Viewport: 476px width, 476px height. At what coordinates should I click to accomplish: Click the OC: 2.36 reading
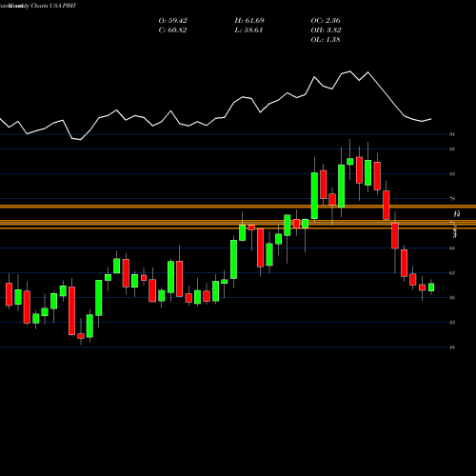(326, 21)
